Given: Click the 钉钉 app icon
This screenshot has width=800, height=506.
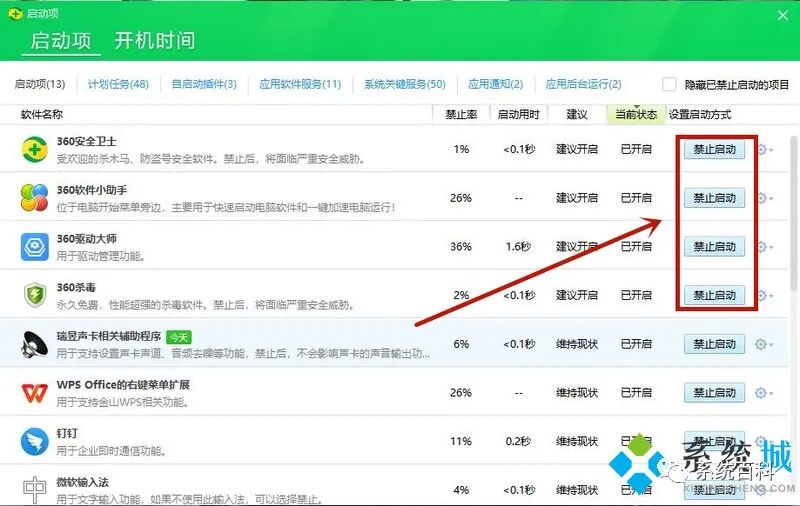Looking at the screenshot, I should [35, 442].
